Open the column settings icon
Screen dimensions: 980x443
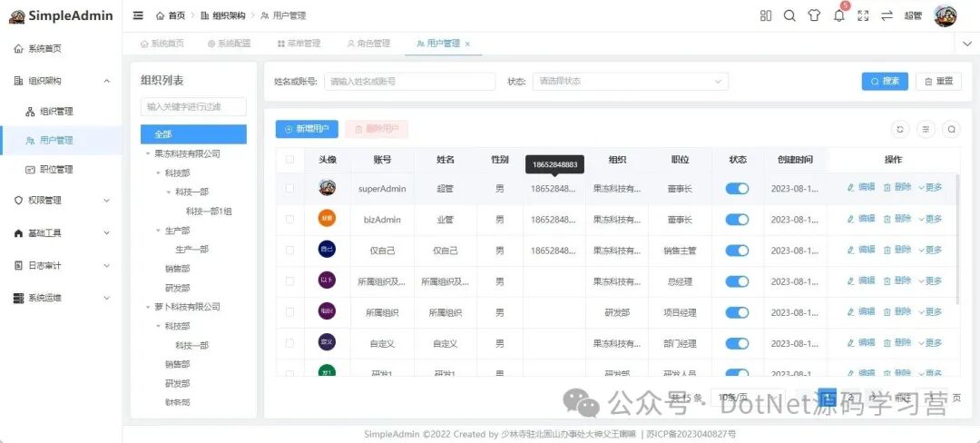pos(926,129)
